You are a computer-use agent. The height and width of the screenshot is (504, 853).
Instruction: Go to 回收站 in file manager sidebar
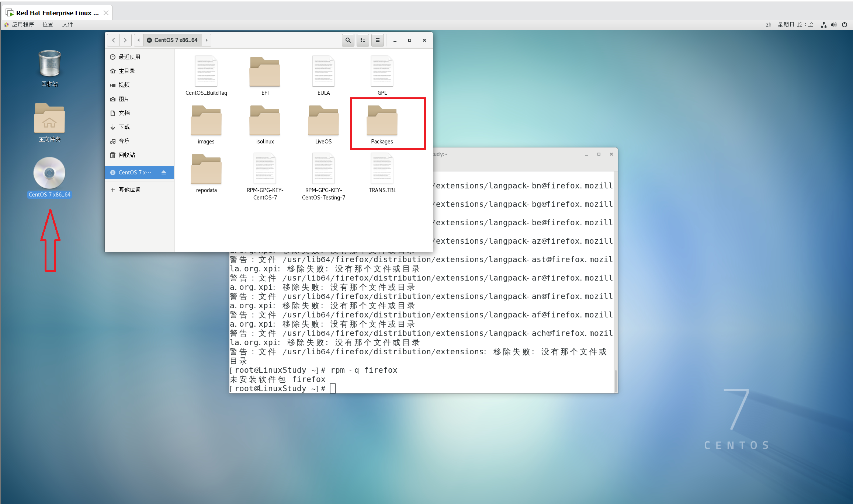pyautogui.click(x=139, y=155)
